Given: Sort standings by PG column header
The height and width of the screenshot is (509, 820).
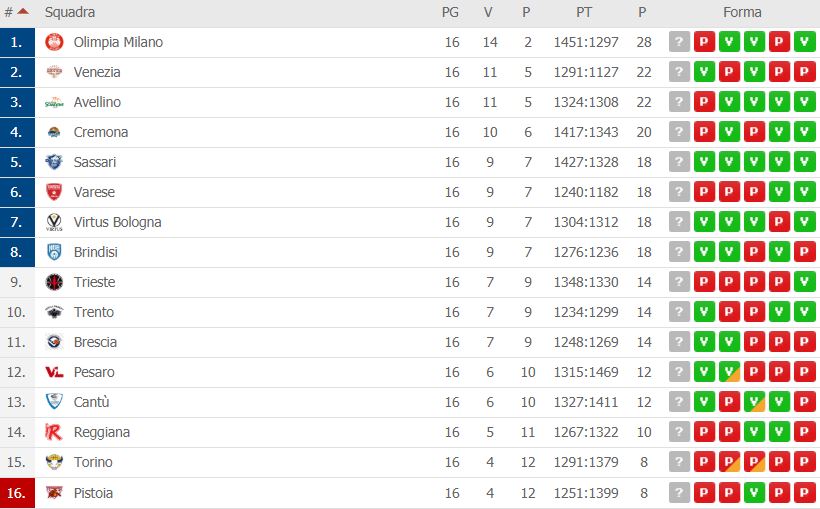Looking at the screenshot, I should click(450, 12).
